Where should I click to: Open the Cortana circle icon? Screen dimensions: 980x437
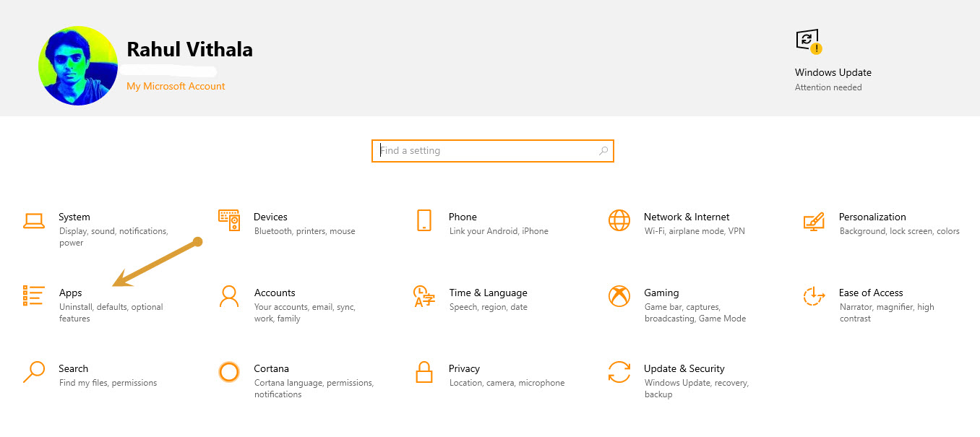point(229,372)
